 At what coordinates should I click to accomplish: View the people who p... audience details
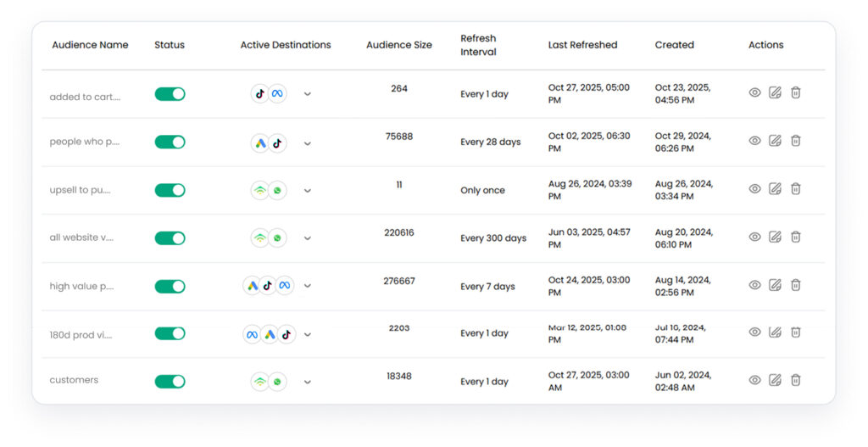point(754,141)
